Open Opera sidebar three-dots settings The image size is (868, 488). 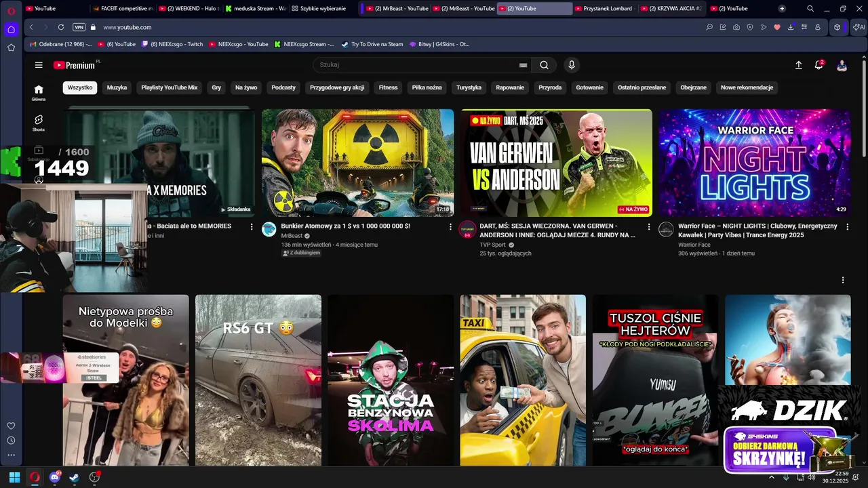coord(11,455)
